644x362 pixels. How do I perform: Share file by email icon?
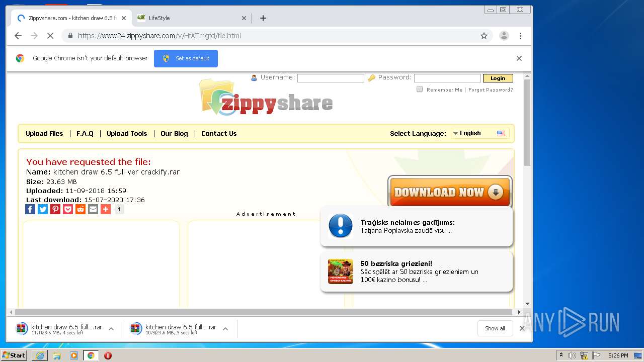(x=93, y=209)
